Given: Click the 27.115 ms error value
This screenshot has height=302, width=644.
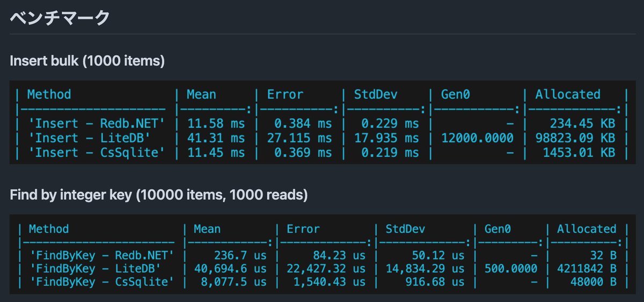Looking at the screenshot, I should 300,138.
